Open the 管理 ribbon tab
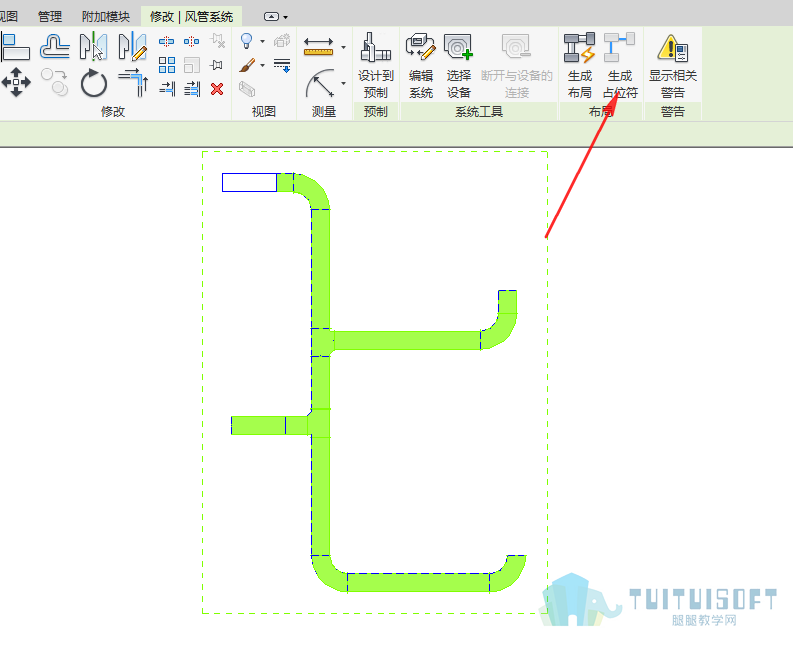The height and width of the screenshot is (652, 793). [50, 17]
